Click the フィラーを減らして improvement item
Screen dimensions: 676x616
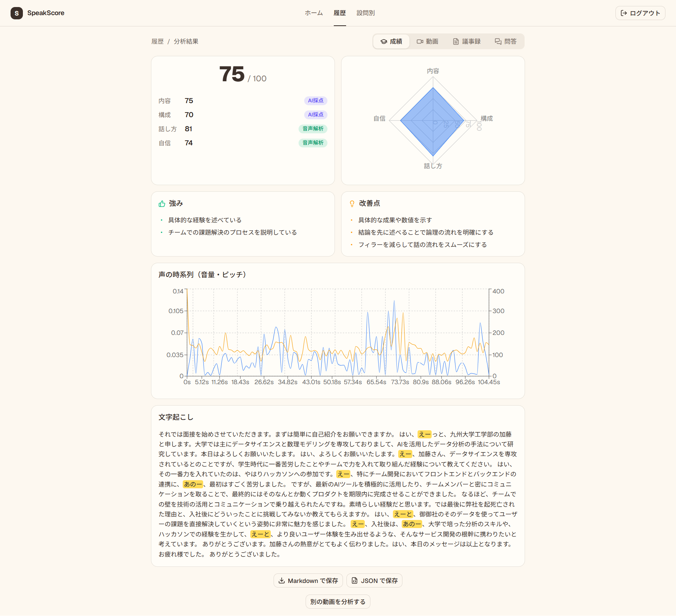[423, 245]
